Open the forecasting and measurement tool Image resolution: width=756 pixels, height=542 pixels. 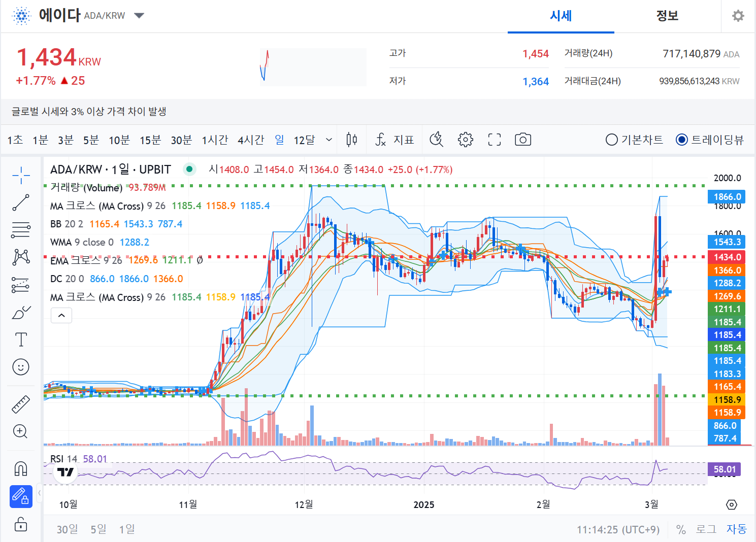point(21,285)
